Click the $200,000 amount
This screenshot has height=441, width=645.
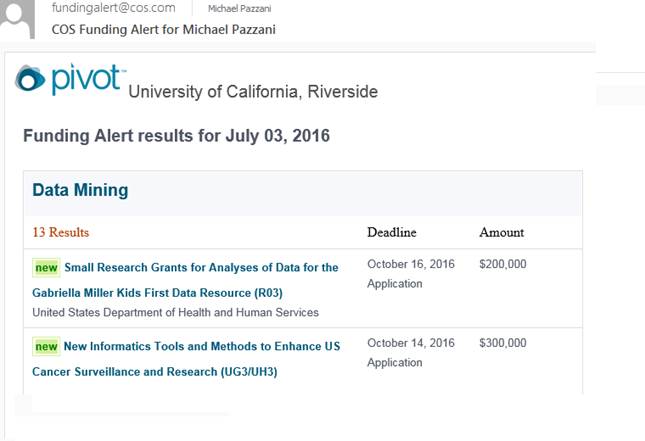(x=503, y=264)
